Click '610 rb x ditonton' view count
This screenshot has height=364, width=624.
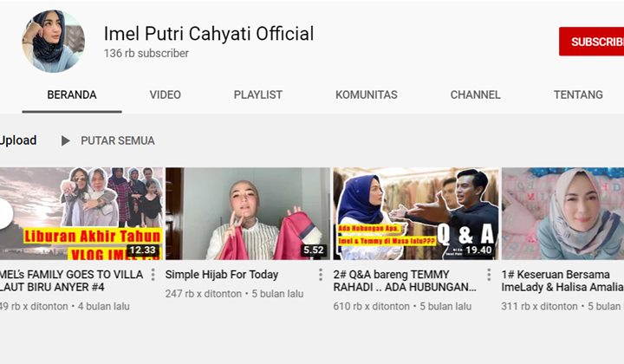[371, 306]
